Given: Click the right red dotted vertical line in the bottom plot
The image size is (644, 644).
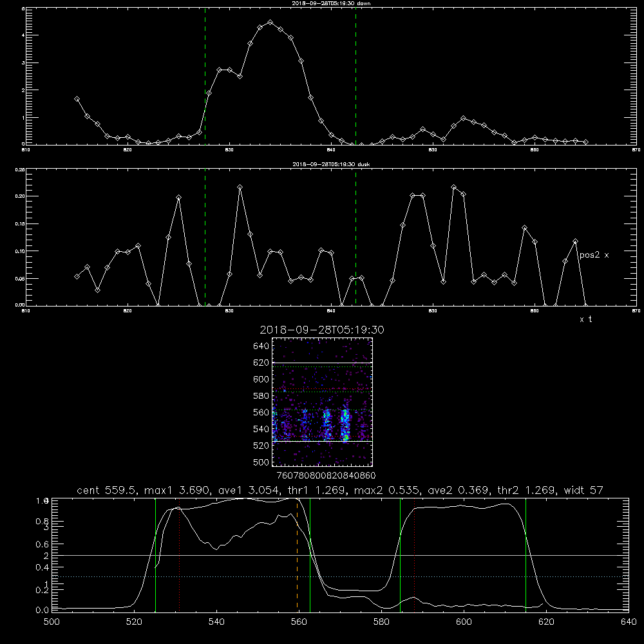Looking at the screenshot, I should 414,554.
